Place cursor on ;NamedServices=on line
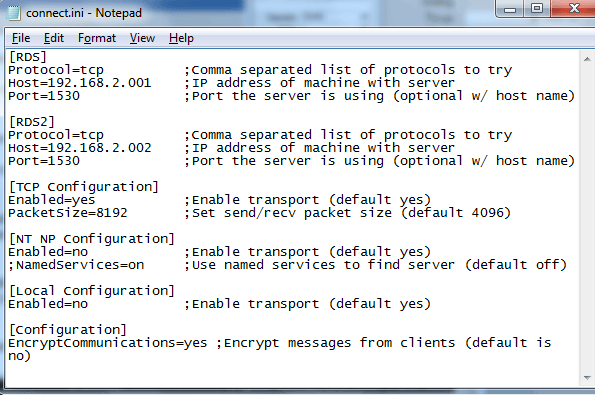Viewport: 595px width, 395px height. click(x=76, y=265)
